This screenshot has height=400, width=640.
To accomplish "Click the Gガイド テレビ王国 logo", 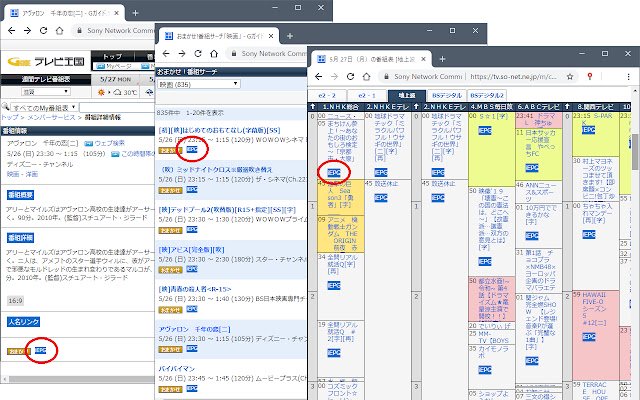I will [x=46, y=62].
